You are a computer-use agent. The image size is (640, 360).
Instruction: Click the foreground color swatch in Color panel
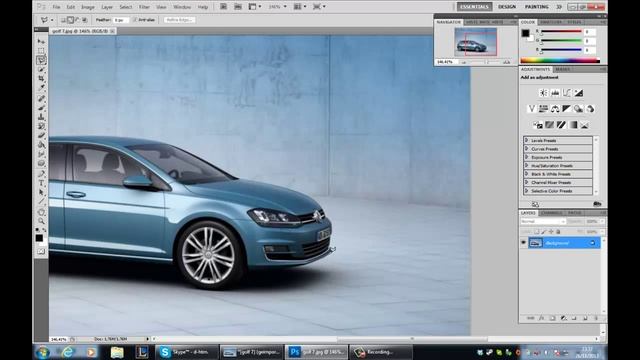click(525, 33)
